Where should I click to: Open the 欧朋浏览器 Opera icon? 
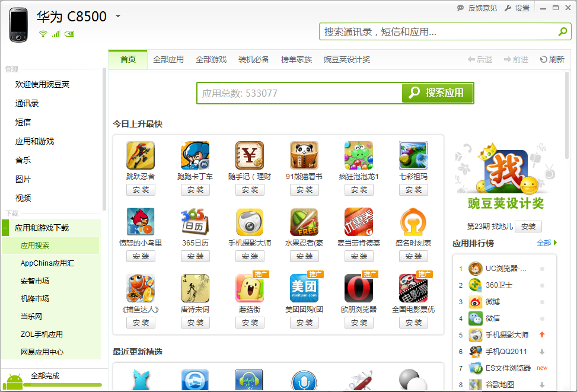(x=359, y=288)
